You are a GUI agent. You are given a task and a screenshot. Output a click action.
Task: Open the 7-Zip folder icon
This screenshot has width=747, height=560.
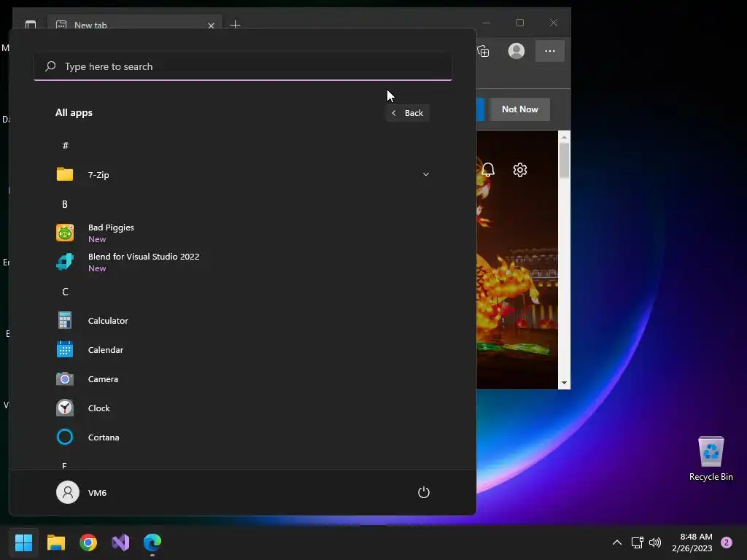coord(65,174)
